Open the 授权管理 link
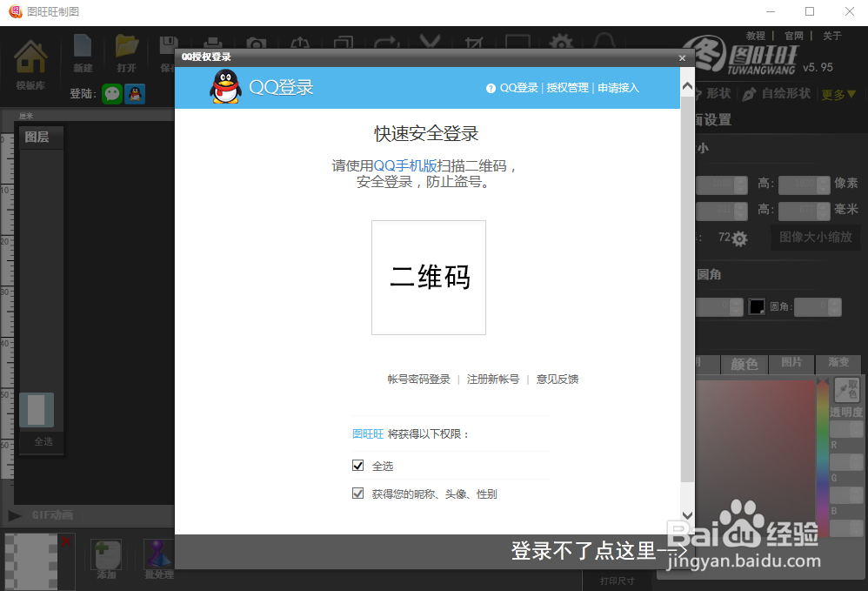The width and height of the screenshot is (868, 591). pos(567,88)
